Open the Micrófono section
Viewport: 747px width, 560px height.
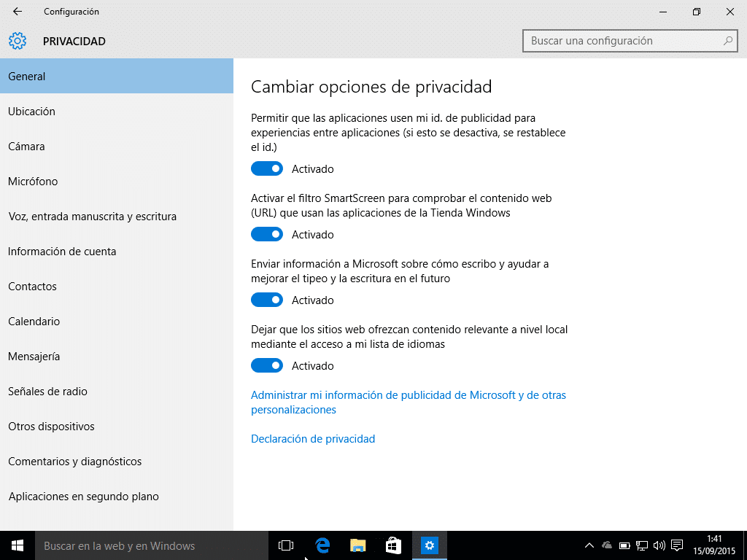(117, 182)
